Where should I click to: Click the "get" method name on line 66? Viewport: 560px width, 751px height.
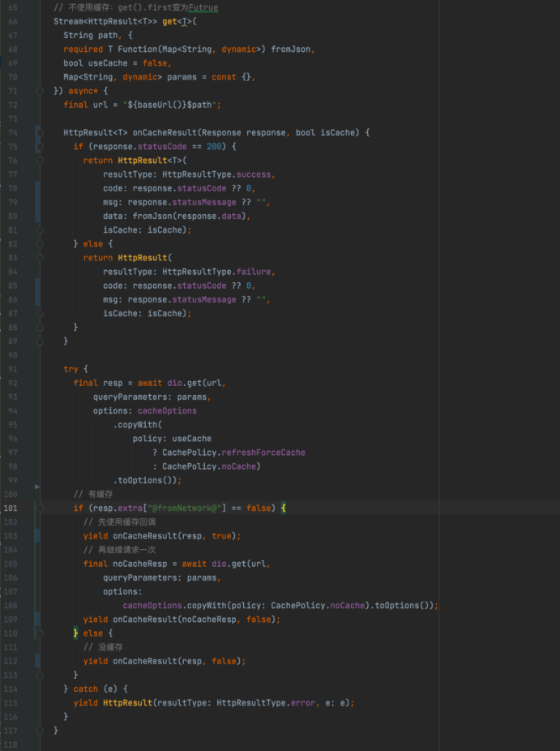point(169,22)
